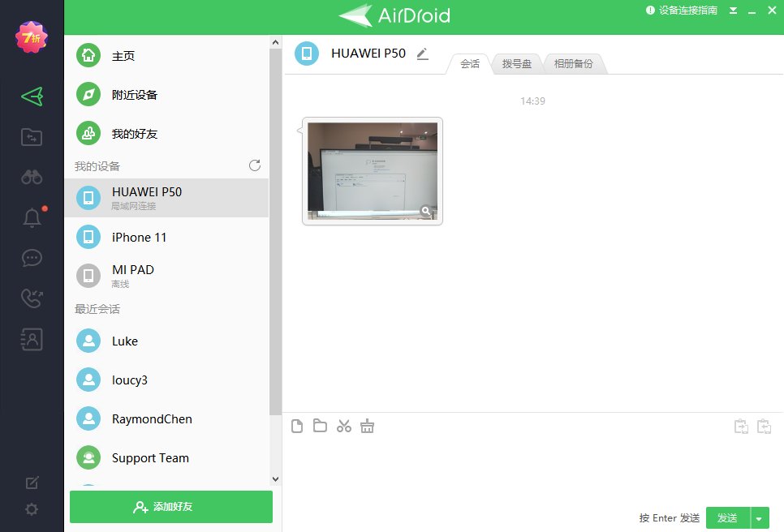The width and height of the screenshot is (784, 532).
Task: Click the 添加好友 button
Action: 170,506
